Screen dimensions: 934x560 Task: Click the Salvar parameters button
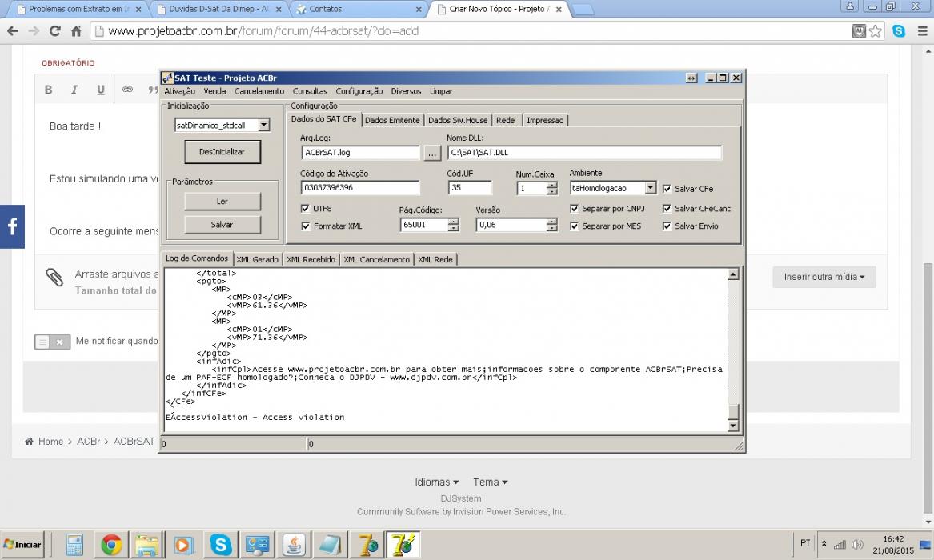[x=222, y=224]
